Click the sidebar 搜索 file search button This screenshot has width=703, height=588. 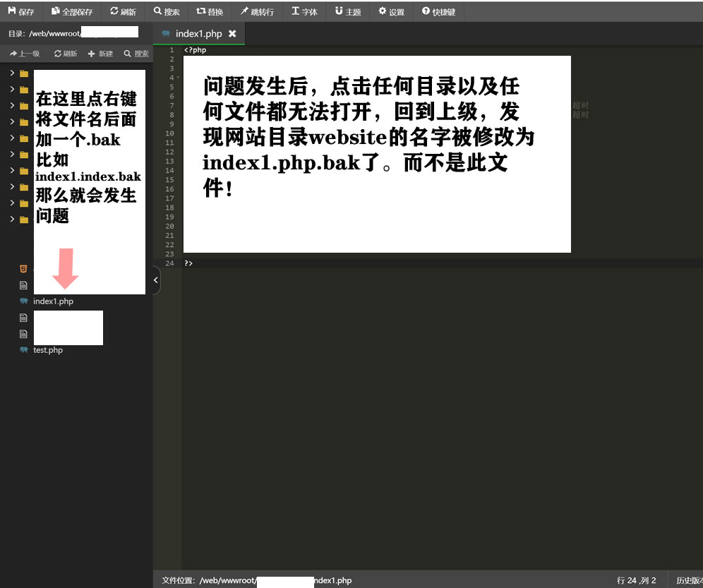(x=136, y=54)
